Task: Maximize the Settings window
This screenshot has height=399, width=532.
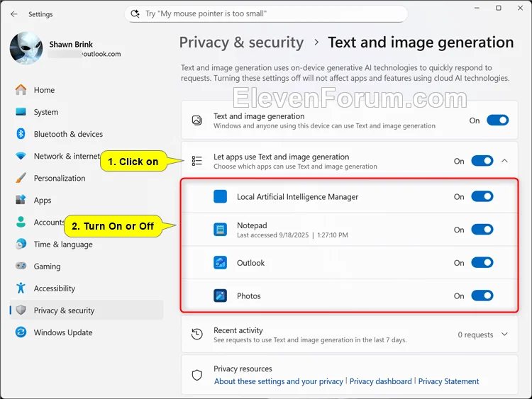Action: pos(499,8)
